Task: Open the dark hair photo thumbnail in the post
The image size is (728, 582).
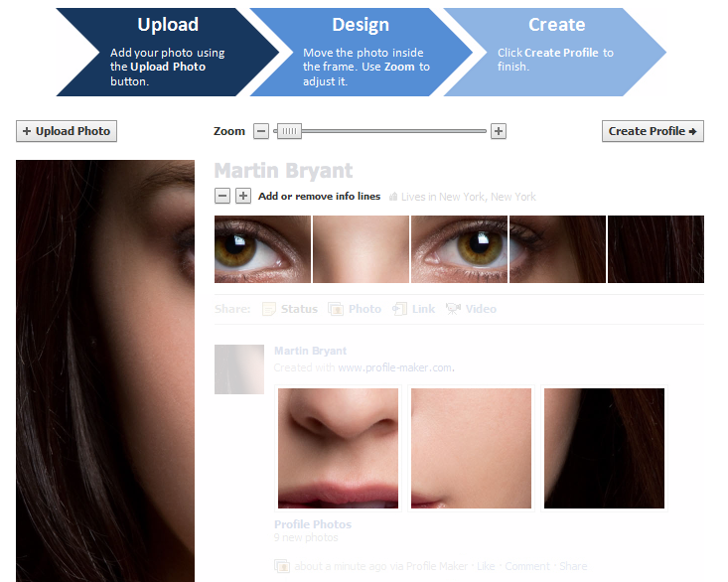Action: [x=604, y=448]
